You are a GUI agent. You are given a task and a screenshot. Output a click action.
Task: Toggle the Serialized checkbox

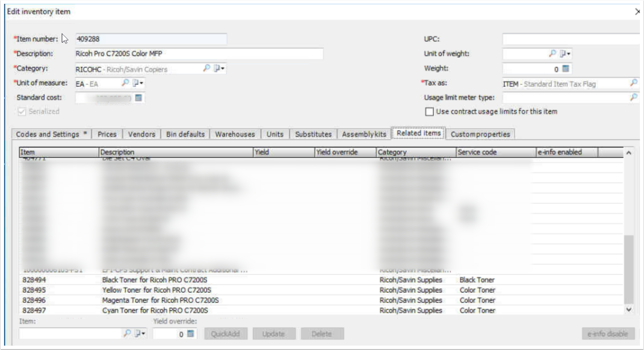[22, 112]
